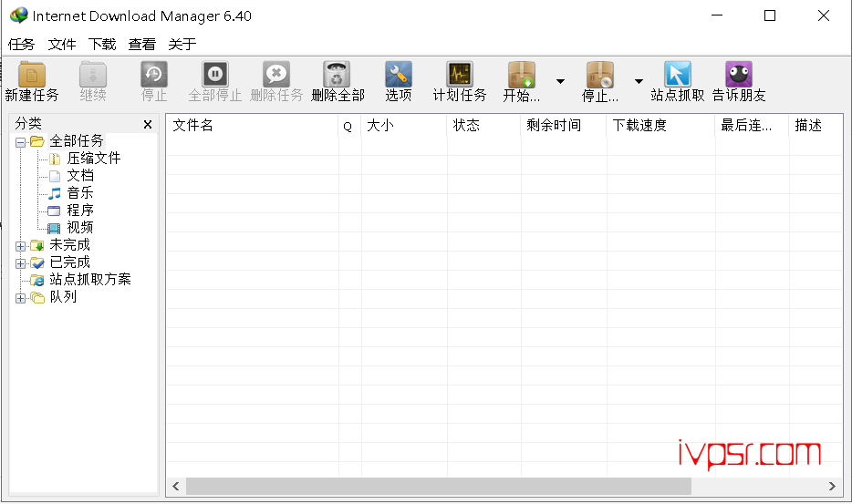Open 计划任务 scheduler icon
852x504 pixels.
460,75
